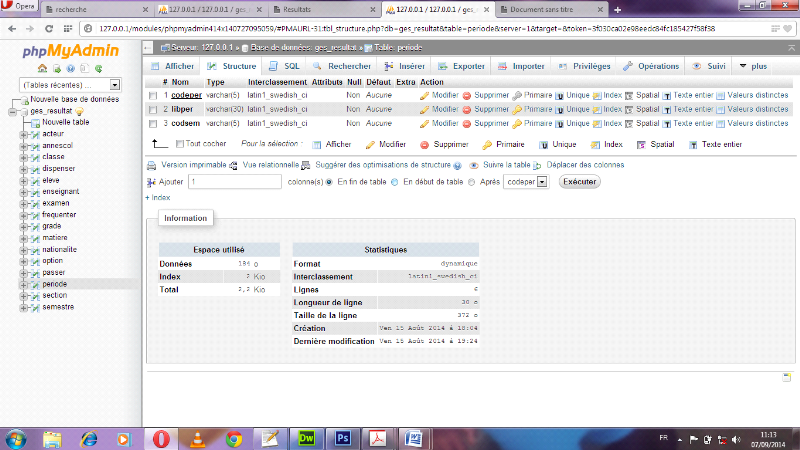The width and height of the screenshot is (800, 450).
Task: Click Primaire key icon for codsem row
Action: pyautogui.click(x=517, y=123)
